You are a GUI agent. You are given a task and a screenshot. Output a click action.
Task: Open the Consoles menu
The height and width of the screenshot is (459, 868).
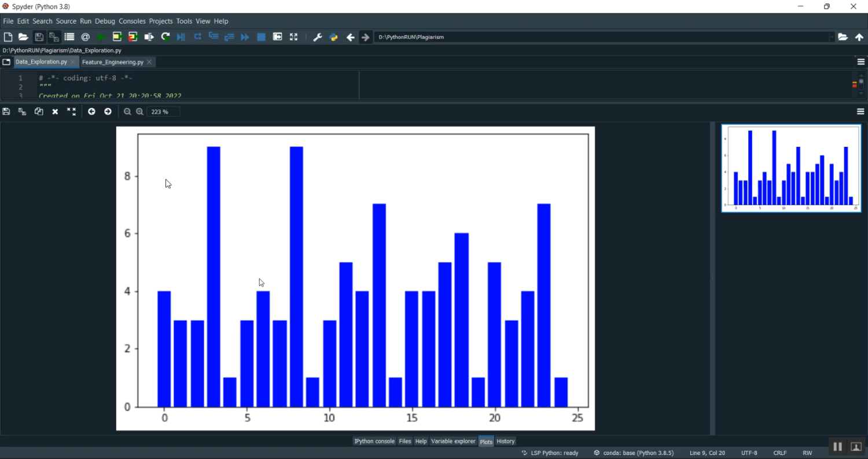(132, 21)
